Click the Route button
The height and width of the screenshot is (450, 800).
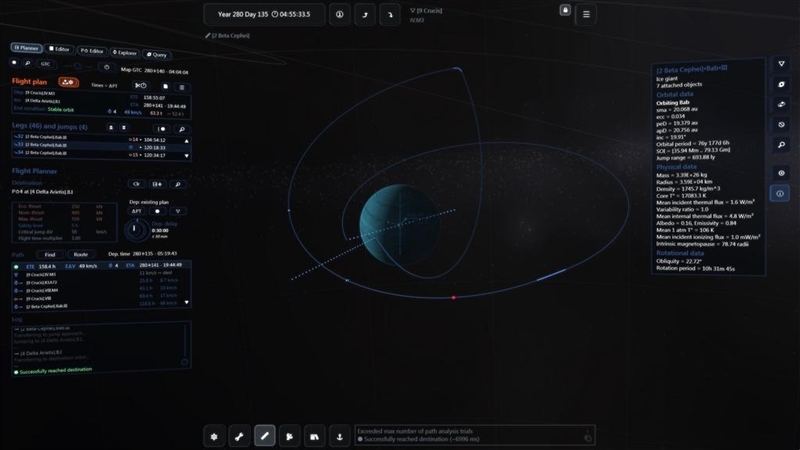tap(81, 254)
